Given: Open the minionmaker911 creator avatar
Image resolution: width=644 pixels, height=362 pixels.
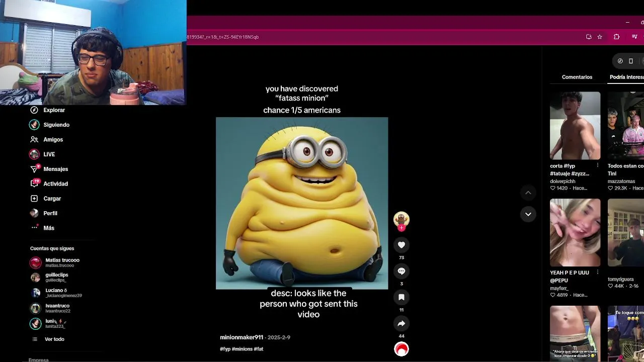Looking at the screenshot, I should click(x=401, y=219).
